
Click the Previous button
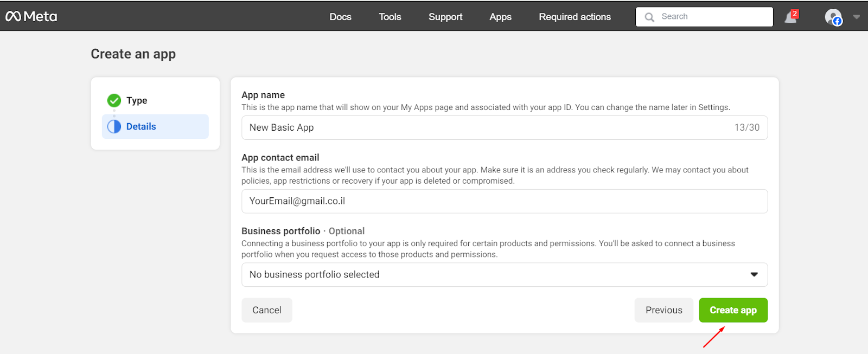pos(663,310)
